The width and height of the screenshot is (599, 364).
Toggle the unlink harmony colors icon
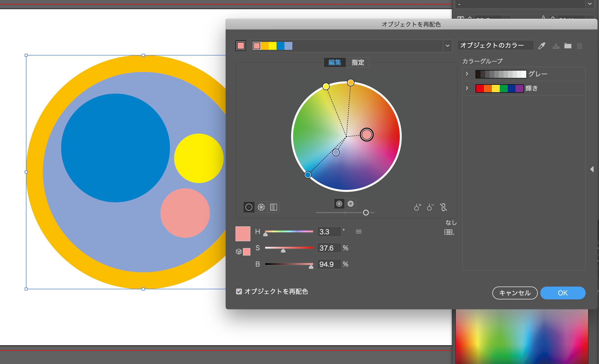click(x=443, y=207)
